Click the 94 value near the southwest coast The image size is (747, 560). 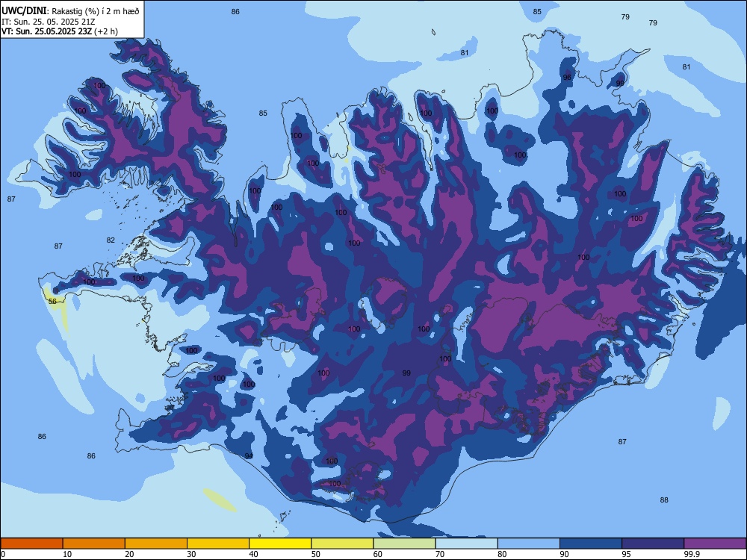(249, 455)
